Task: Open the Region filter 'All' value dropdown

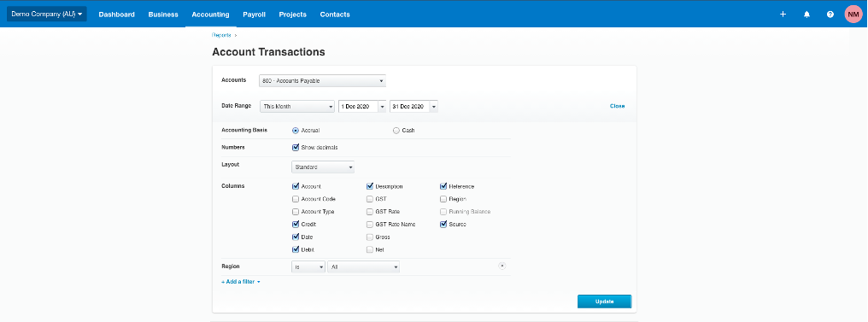Action: [364, 267]
